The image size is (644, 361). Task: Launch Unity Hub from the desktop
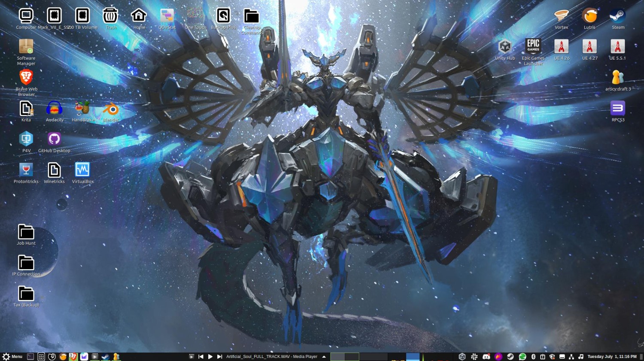(x=505, y=49)
